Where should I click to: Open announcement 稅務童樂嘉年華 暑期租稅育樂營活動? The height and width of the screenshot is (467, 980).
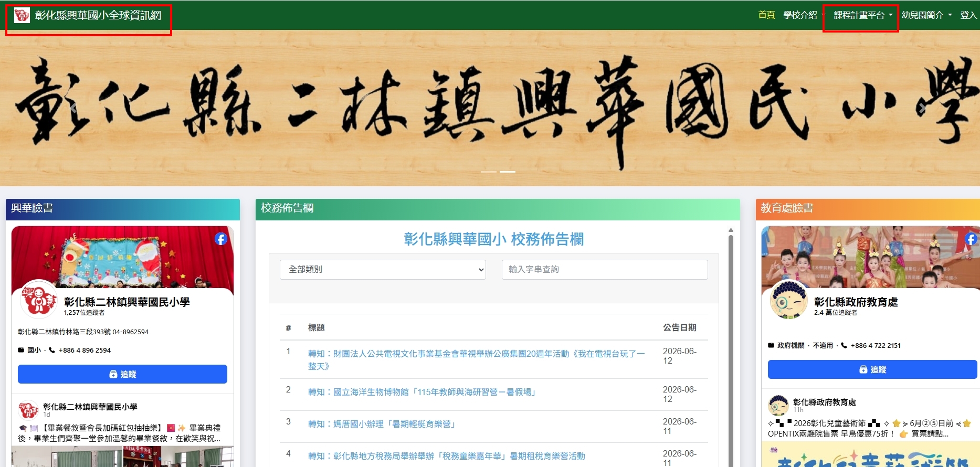pos(447,456)
